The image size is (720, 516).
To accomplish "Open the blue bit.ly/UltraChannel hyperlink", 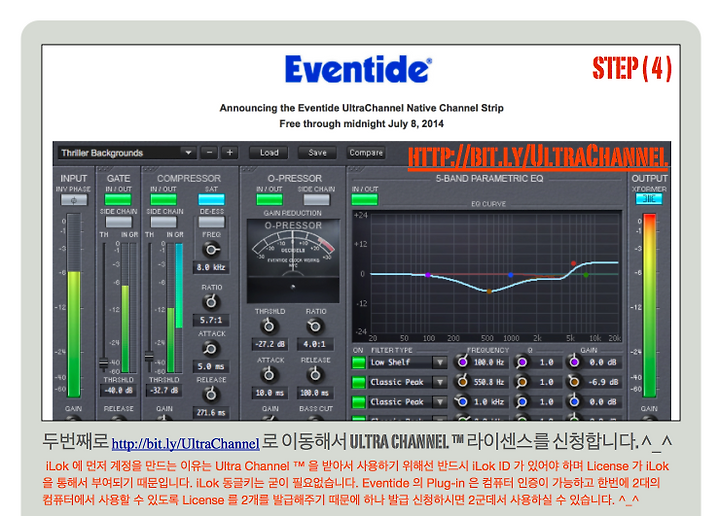I will [x=186, y=443].
